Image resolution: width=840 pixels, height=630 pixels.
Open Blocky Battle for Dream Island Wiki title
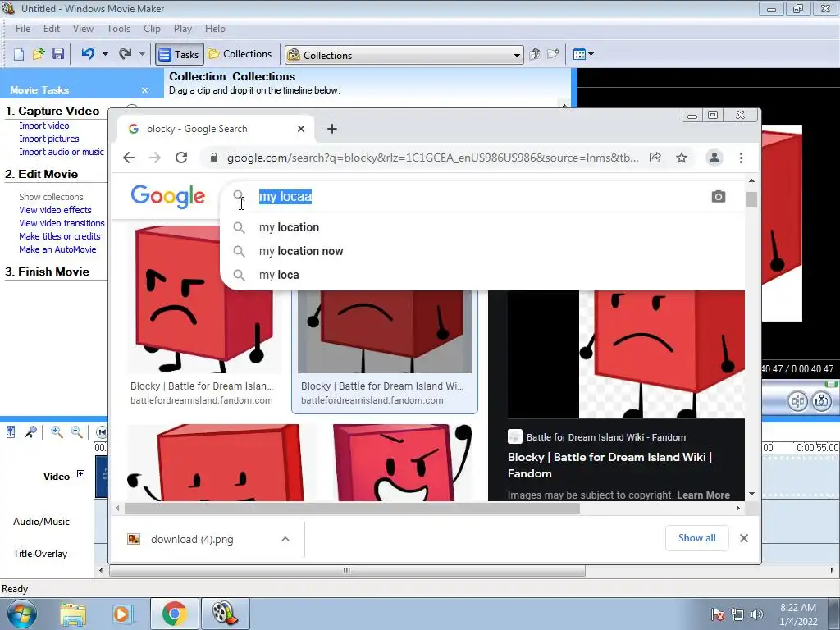(x=609, y=465)
